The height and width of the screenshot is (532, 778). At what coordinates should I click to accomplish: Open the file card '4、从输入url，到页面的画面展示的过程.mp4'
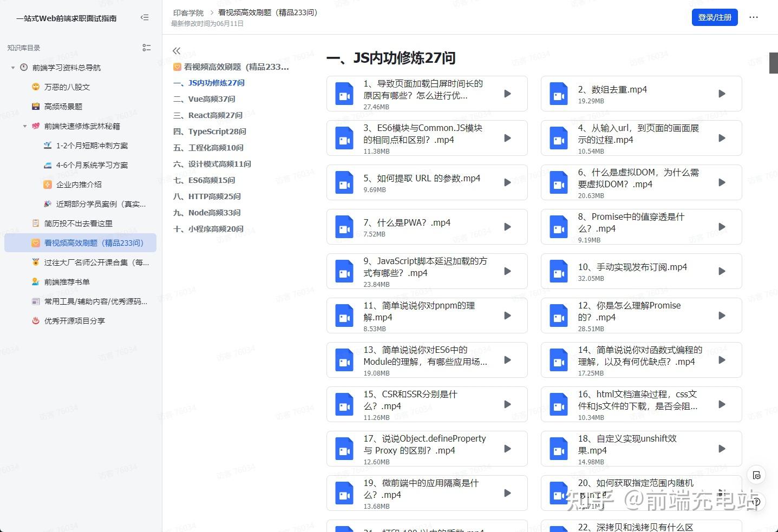tap(642, 139)
